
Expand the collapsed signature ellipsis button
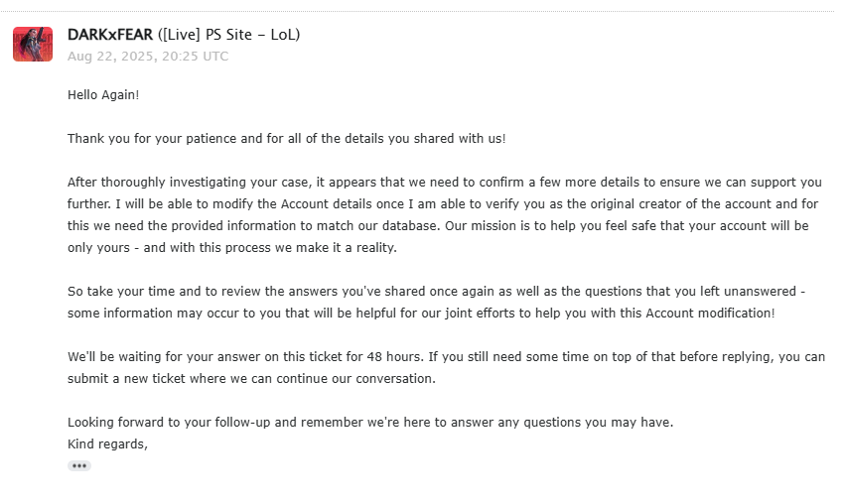79,465
